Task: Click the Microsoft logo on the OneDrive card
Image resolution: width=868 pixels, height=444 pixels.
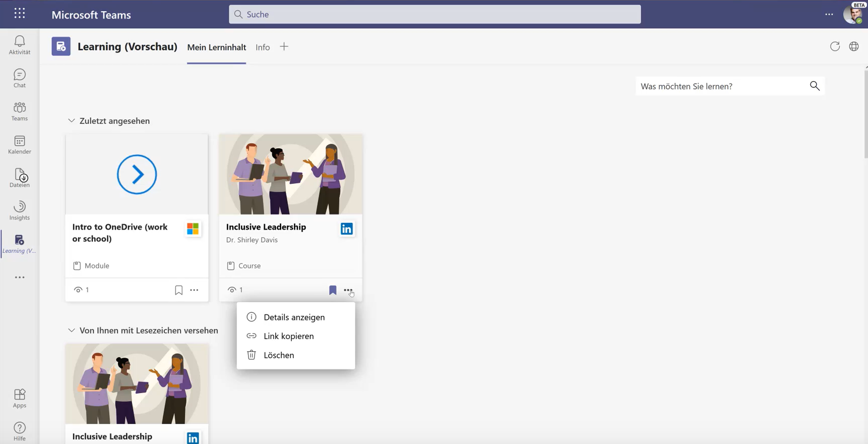Action: (193, 229)
